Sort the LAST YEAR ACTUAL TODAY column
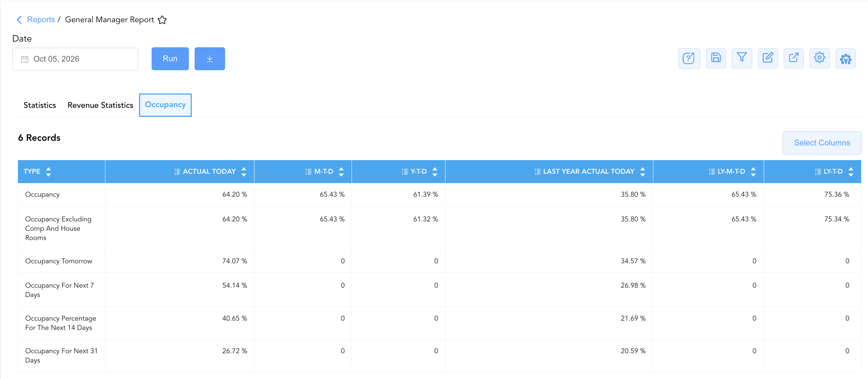 pos(643,172)
